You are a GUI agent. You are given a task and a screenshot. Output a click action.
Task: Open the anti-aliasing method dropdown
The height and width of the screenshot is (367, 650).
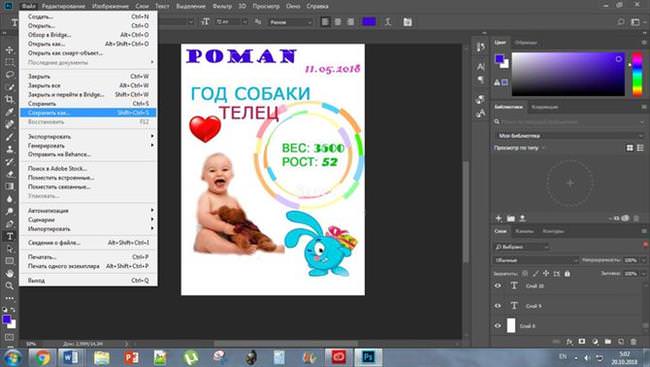pos(291,22)
